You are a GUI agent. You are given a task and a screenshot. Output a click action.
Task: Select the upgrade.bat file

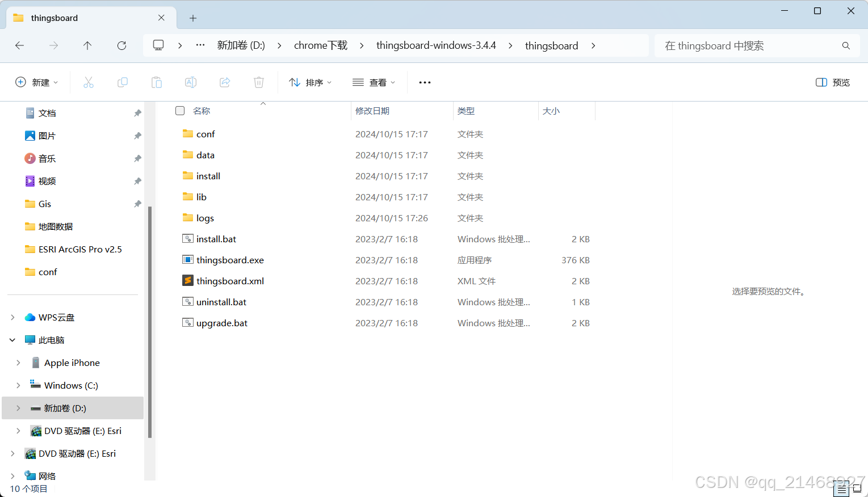[x=222, y=323]
